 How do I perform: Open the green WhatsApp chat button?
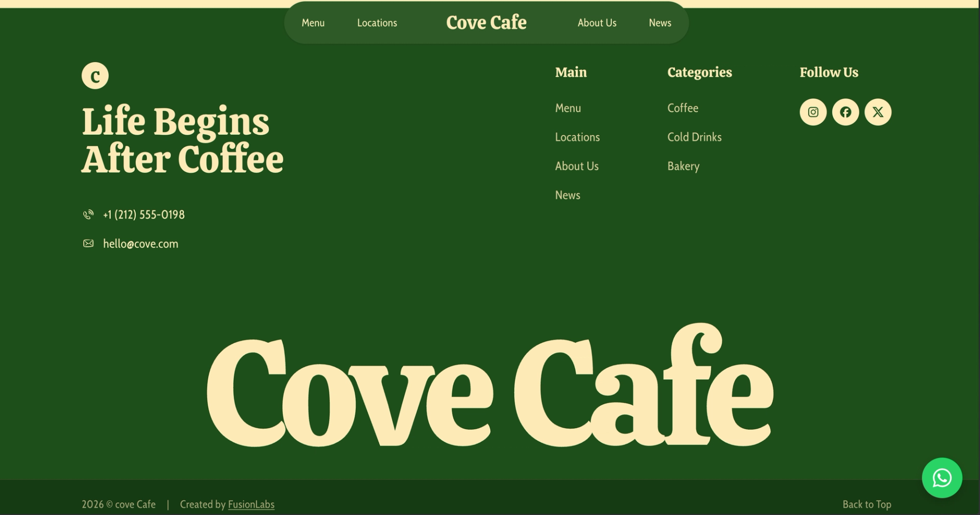(942, 478)
